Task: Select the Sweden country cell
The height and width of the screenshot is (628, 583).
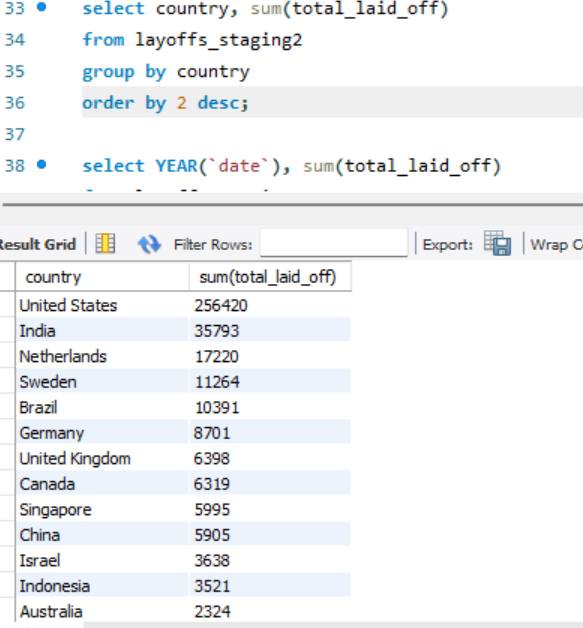Action: [x=102, y=382]
